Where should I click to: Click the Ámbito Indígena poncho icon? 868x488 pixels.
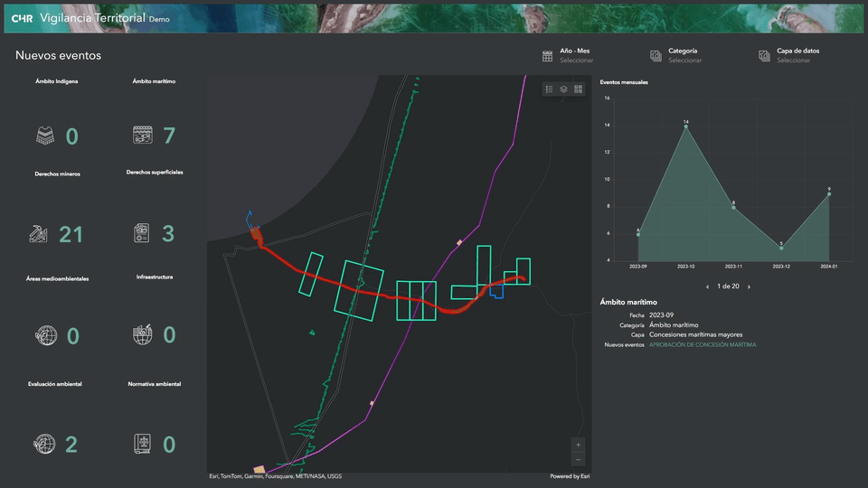[x=45, y=136]
